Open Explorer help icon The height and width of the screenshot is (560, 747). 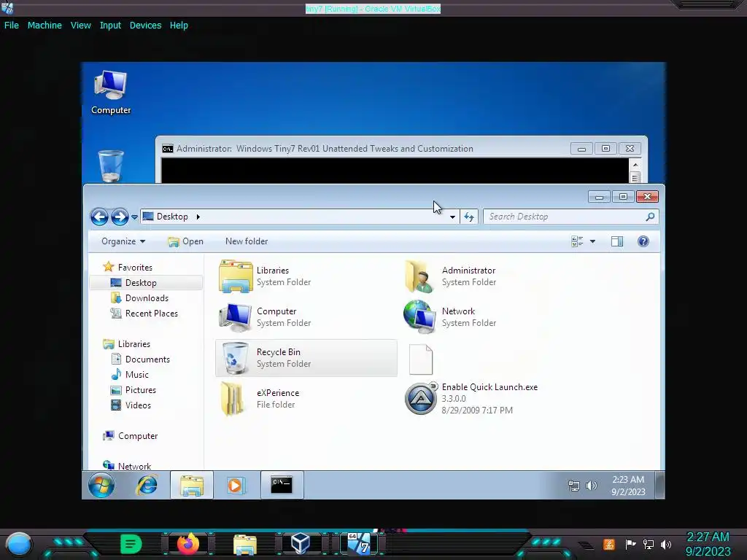pyautogui.click(x=643, y=241)
